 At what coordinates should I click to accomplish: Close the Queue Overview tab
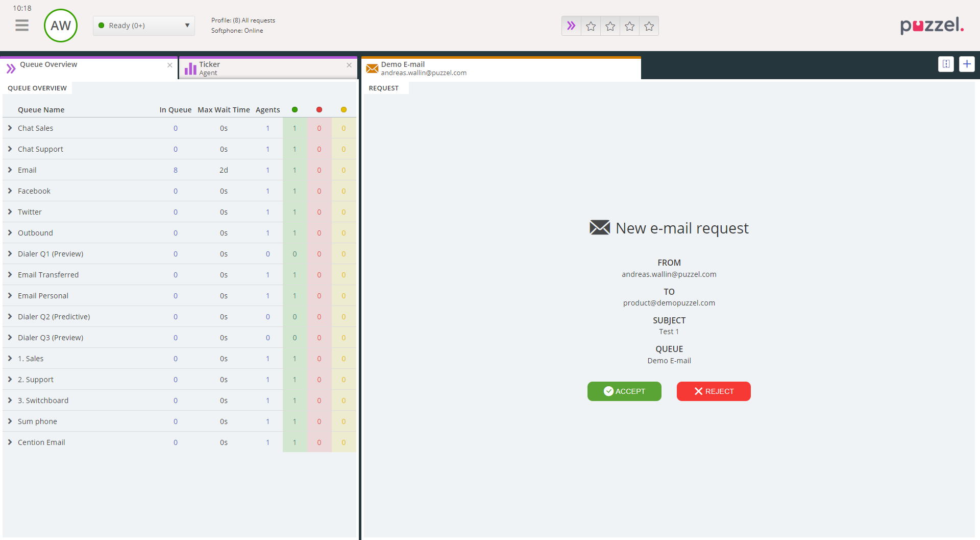170,65
